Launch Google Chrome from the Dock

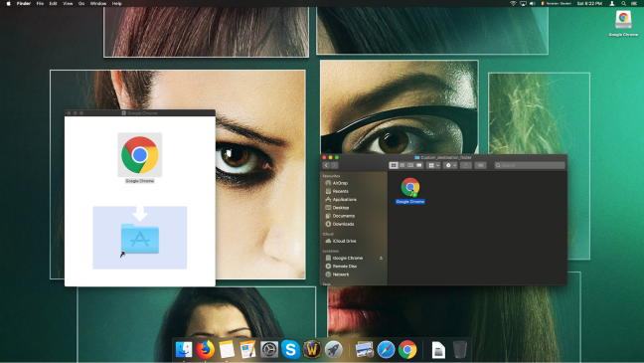[407, 350]
